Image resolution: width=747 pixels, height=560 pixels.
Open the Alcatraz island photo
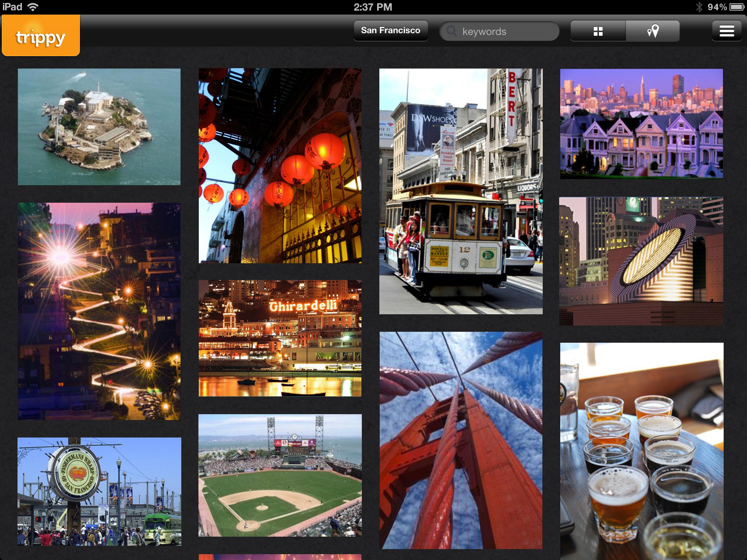coord(99,127)
